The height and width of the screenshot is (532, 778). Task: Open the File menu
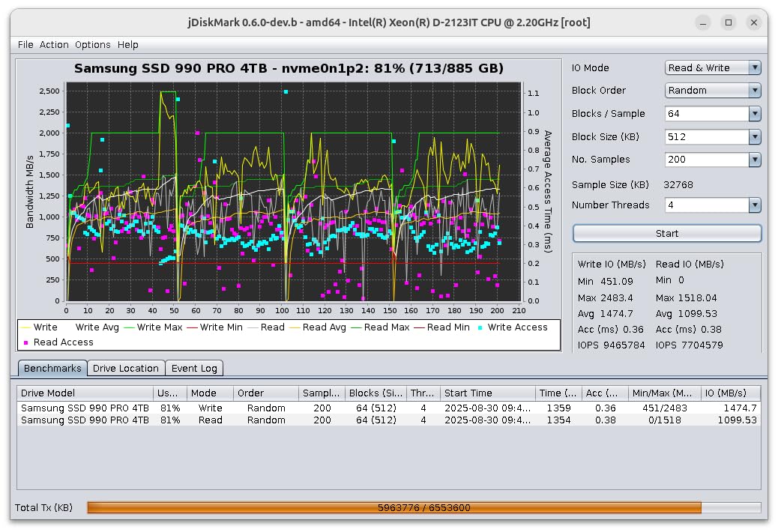[x=25, y=45]
